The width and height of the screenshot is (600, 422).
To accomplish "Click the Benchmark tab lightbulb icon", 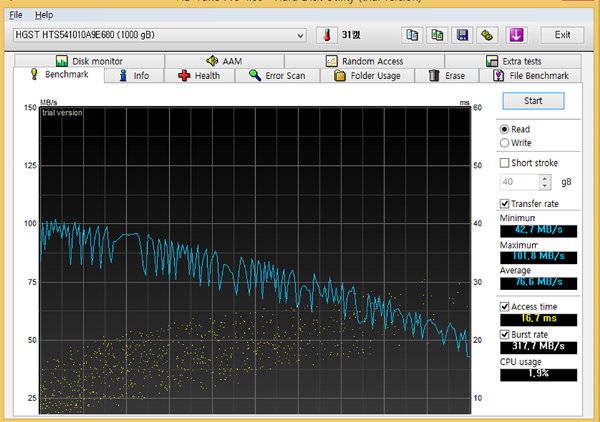I will pos(34,74).
